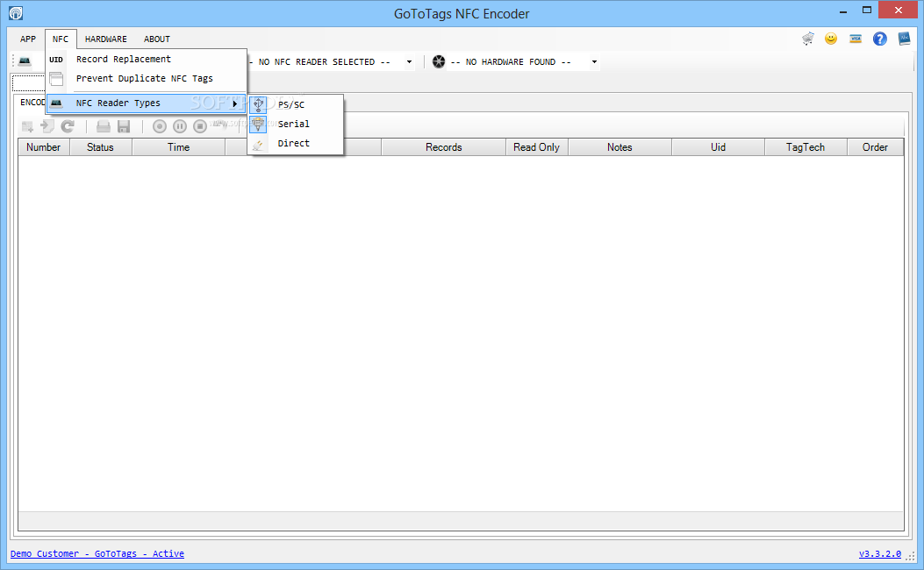The height and width of the screenshot is (570, 924).
Task: Click the Uid column header
Action: click(719, 147)
